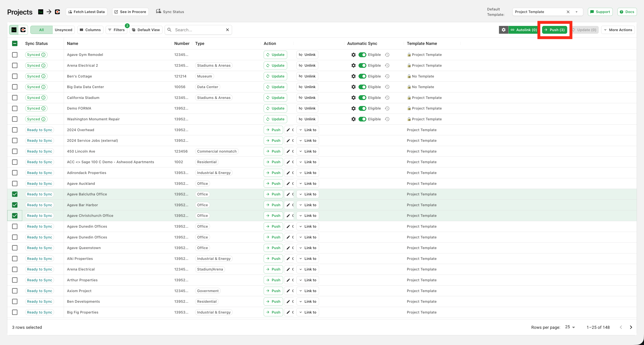Image resolution: width=644 pixels, height=345 pixels.
Task: Switch to the Unsynced tab
Action: click(64, 30)
